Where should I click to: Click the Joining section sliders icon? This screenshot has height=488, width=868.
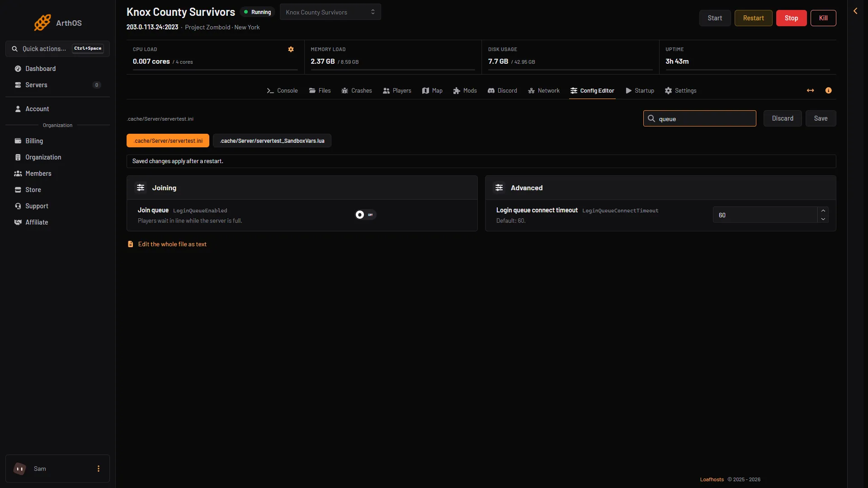(141, 188)
